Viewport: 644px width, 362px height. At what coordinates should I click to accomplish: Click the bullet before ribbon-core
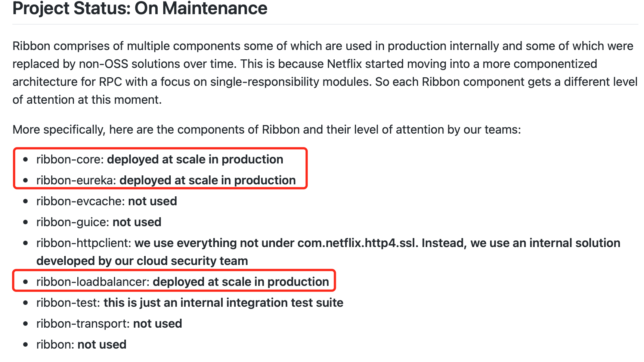(x=25, y=159)
